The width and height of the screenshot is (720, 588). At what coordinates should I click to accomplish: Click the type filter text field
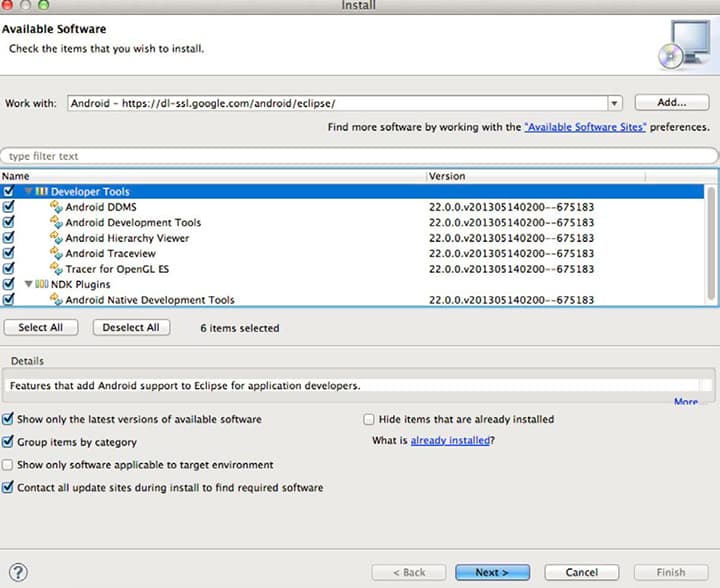(359, 156)
